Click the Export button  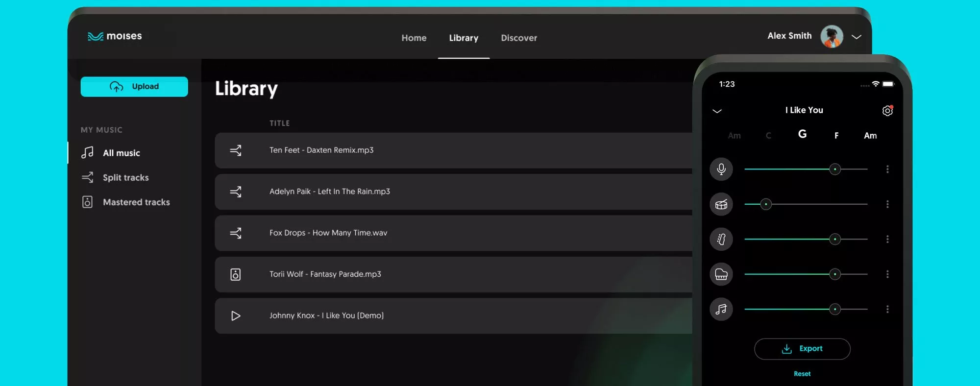pos(802,349)
